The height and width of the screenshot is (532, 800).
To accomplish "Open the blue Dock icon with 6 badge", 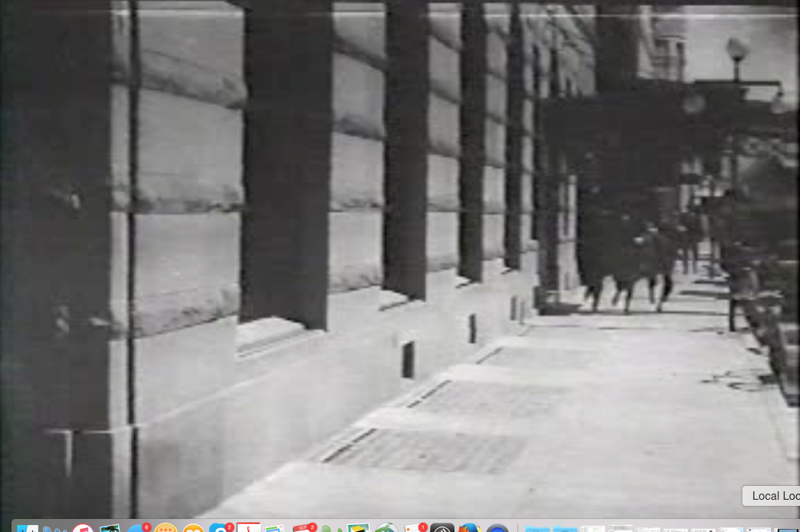I will click(137, 528).
